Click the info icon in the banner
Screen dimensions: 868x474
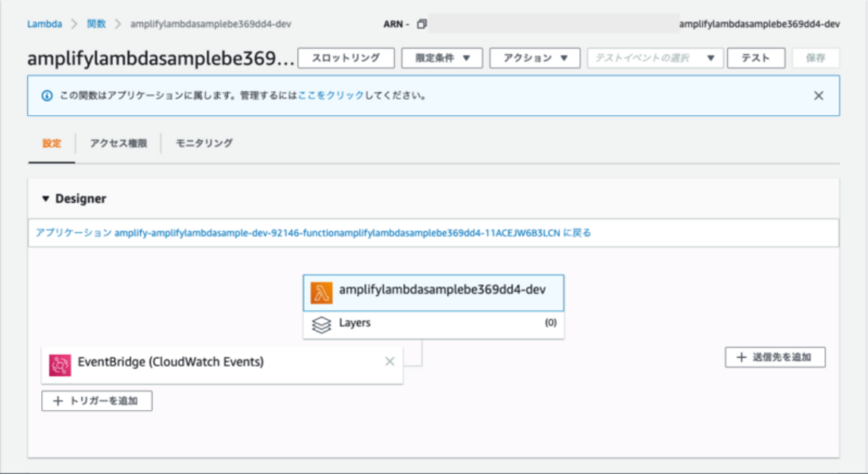pyautogui.click(x=47, y=95)
